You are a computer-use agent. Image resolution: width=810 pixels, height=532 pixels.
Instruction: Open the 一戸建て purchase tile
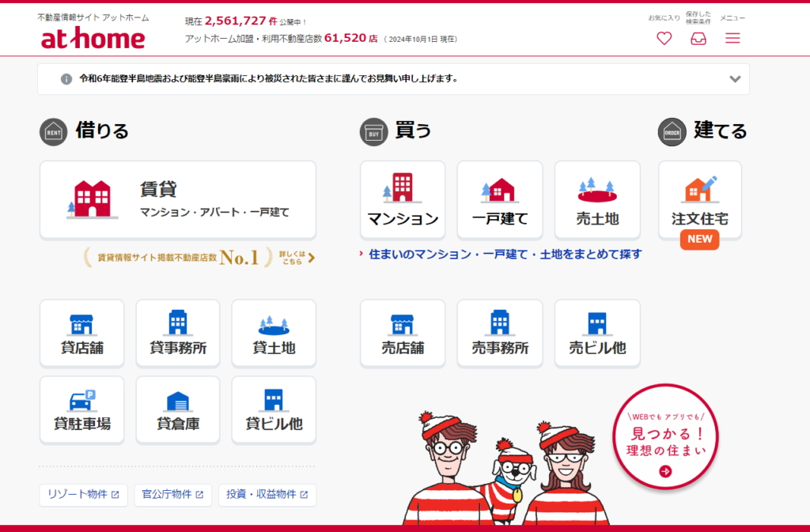500,200
